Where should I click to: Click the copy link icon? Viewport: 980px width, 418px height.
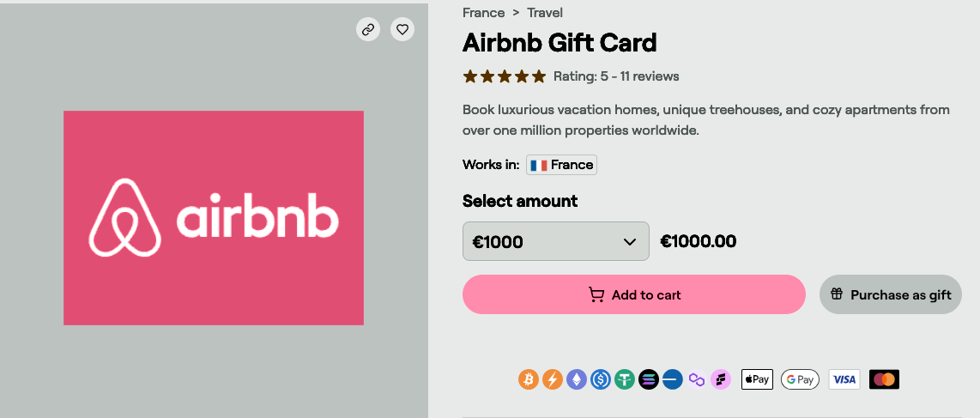368,29
